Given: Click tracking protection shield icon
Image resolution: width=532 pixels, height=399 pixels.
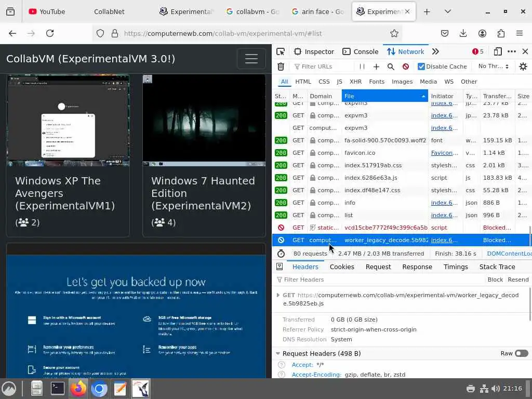Looking at the screenshot, I should tap(100, 33).
